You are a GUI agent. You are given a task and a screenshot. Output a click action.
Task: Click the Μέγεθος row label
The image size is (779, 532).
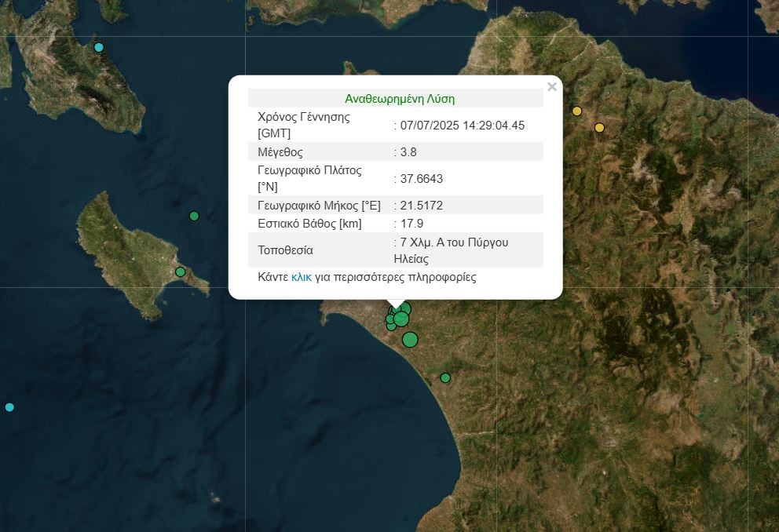[280, 152]
